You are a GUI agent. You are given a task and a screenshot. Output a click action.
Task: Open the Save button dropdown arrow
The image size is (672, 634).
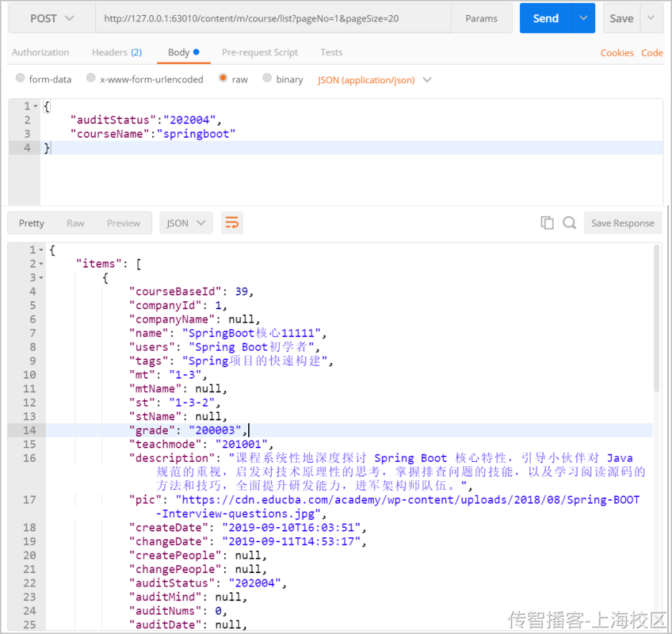point(651,19)
